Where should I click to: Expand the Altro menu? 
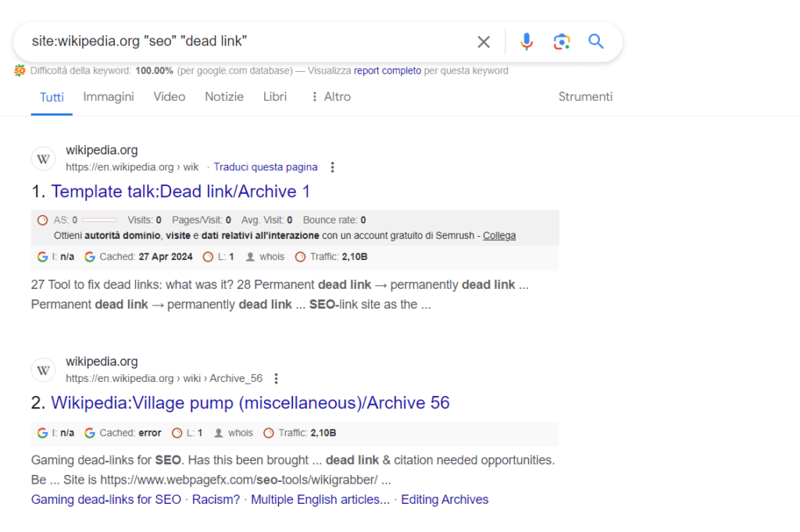[x=331, y=97]
